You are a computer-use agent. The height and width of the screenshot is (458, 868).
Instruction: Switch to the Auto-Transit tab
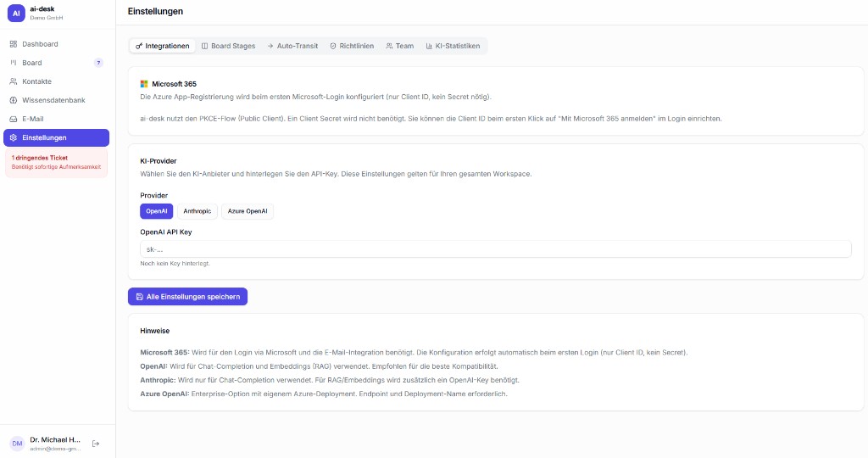(x=292, y=46)
